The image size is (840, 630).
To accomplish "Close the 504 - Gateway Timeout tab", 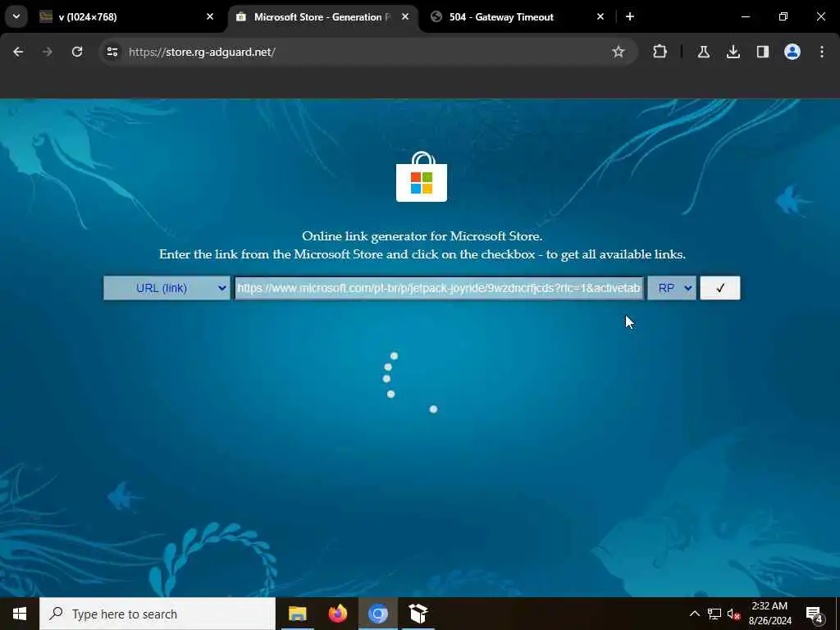I will pos(600,16).
